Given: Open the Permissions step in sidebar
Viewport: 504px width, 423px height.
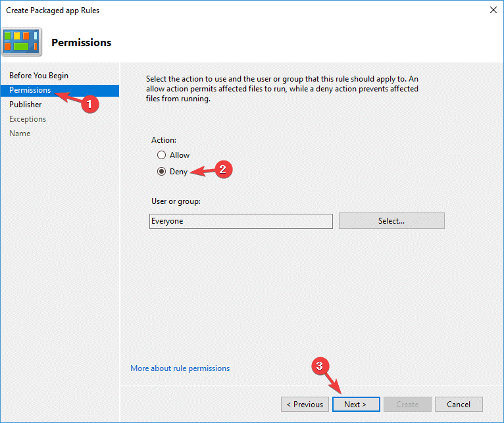Looking at the screenshot, I should coord(30,90).
